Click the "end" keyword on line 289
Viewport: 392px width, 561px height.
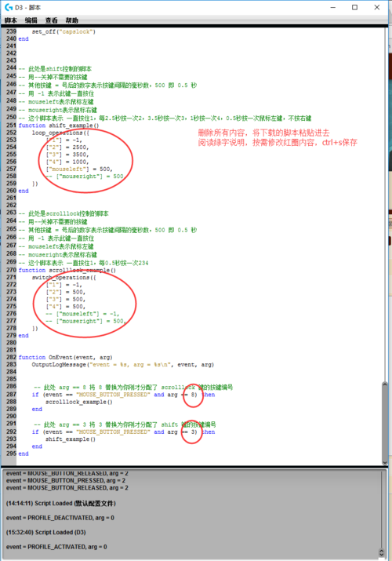[37, 410]
